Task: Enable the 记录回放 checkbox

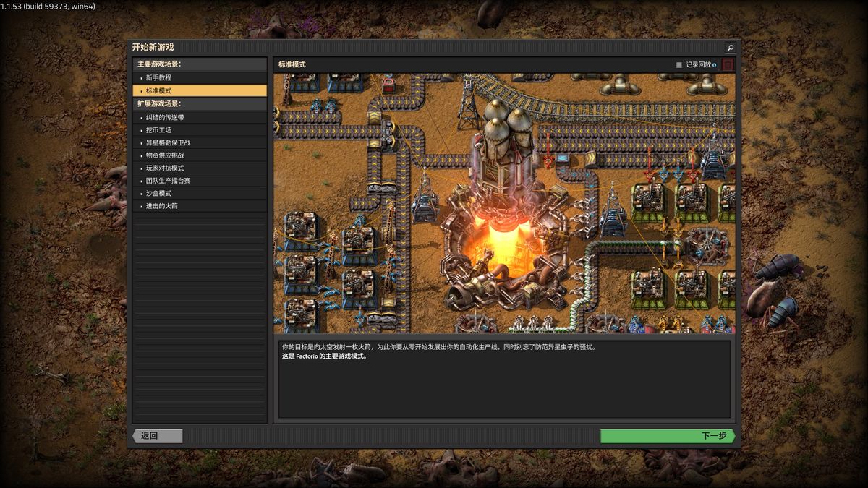Action: pyautogui.click(x=678, y=65)
